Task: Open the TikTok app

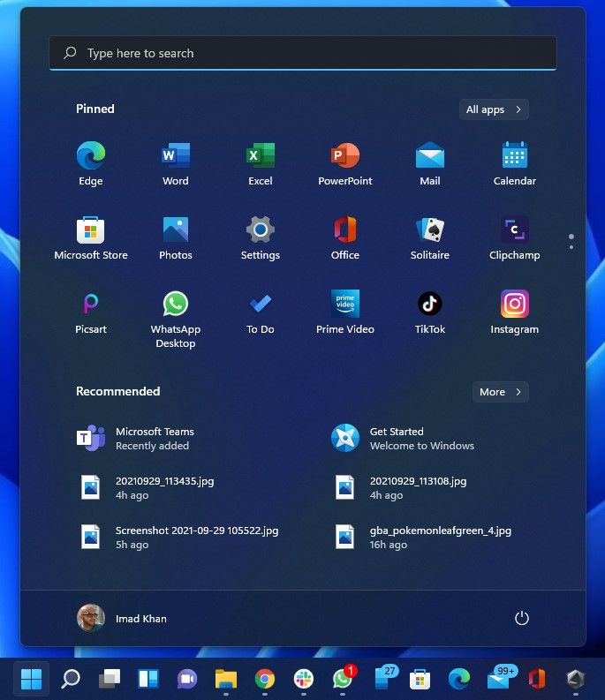Action: pyautogui.click(x=430, y=312)
